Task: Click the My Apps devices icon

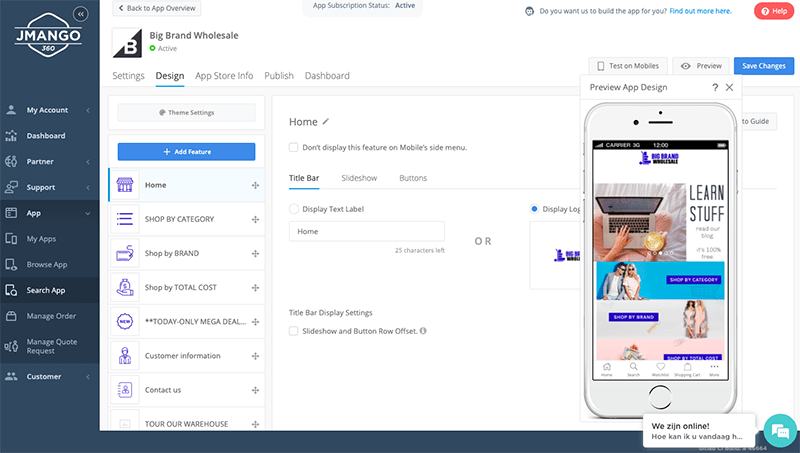Action: pos(11,238)
